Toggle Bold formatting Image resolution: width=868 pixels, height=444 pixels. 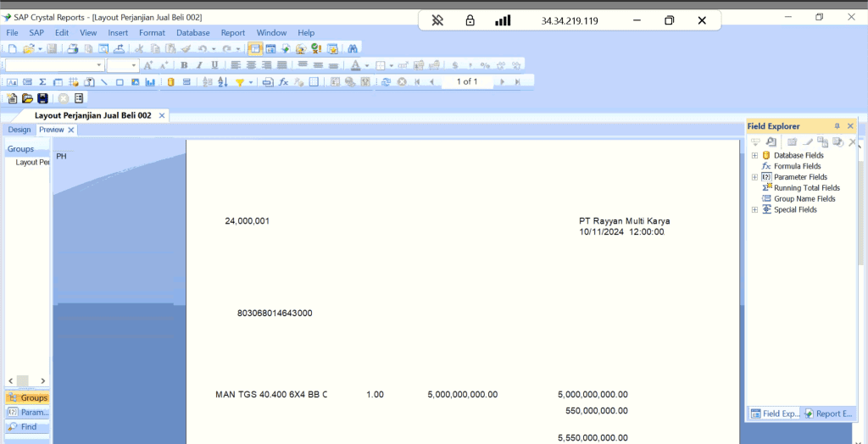pyautogui.click(x=184, y=65)
